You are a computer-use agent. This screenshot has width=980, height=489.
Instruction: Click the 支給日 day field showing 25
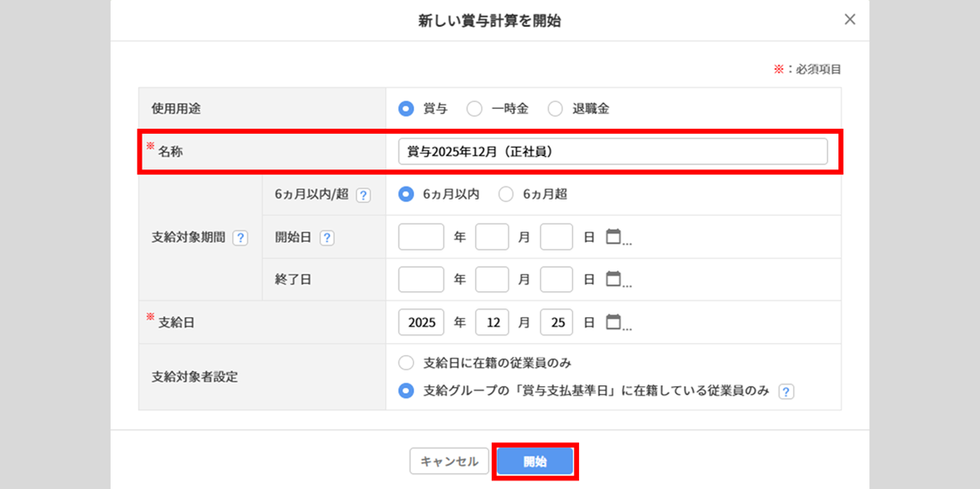pos(557,322)
